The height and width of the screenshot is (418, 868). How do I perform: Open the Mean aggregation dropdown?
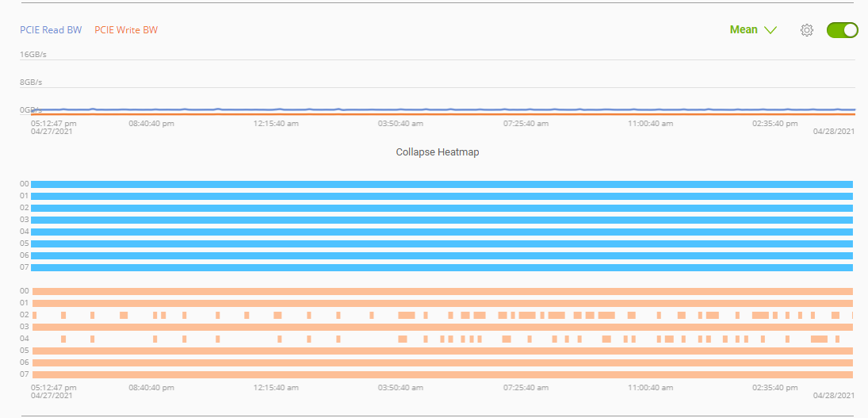[x=752, y=30]
